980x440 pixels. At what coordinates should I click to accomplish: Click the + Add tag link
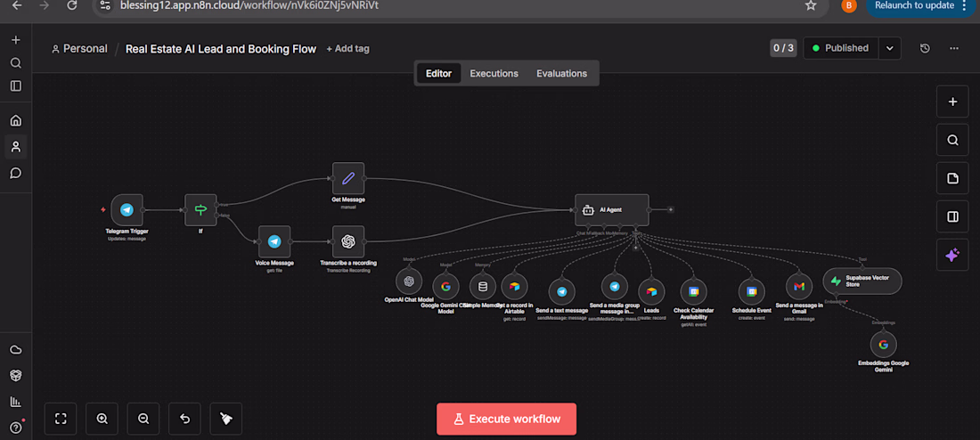point(347,49)
